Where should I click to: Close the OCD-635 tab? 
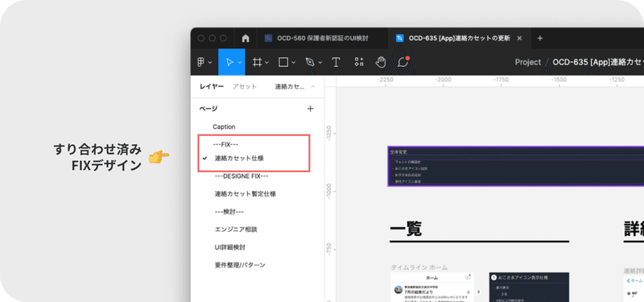tap(519, 38)
